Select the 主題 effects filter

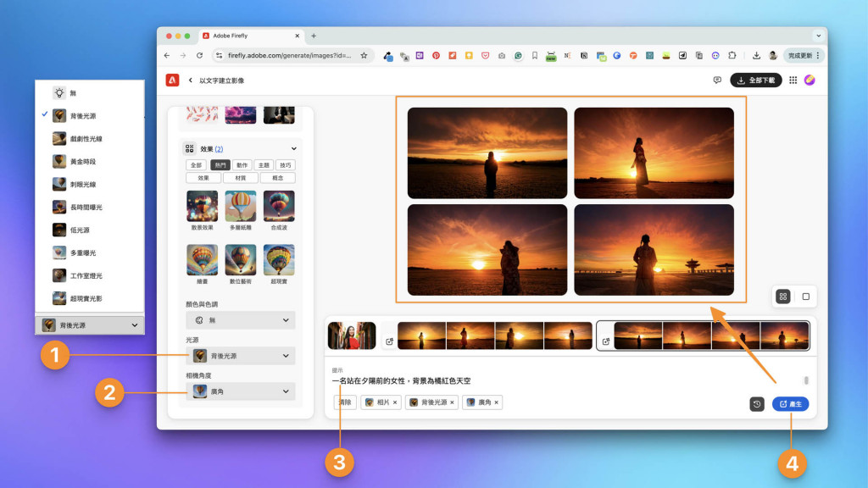click(264, 165)
